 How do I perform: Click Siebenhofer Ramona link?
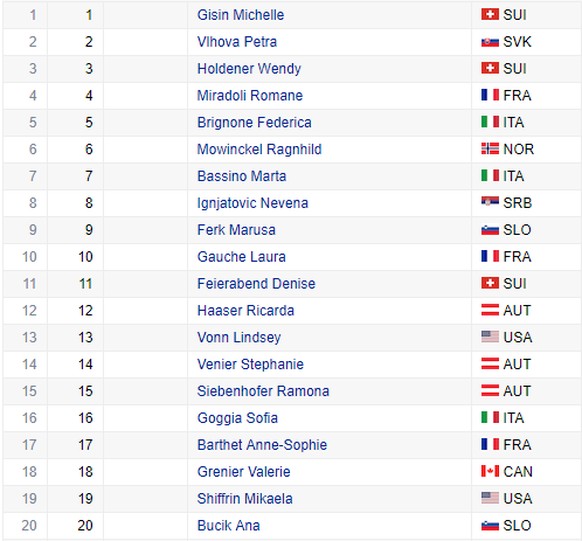[x=263, y=391]
